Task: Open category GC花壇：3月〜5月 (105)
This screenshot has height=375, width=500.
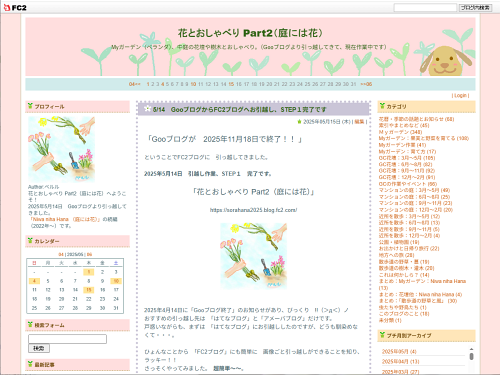Action: (x=407, y=158)
